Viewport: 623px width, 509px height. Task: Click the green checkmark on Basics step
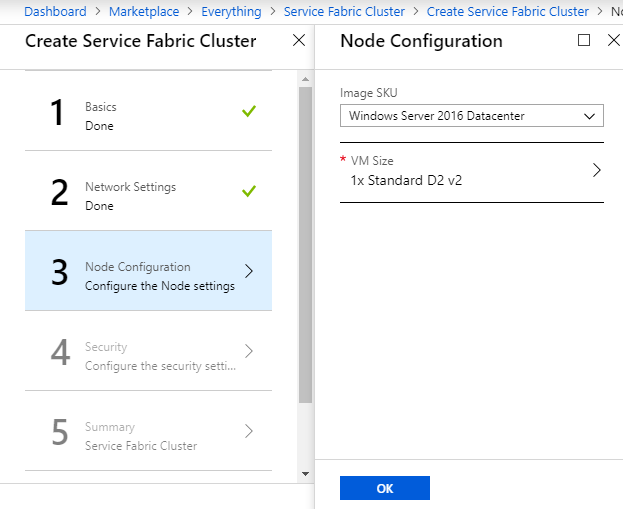click(x=249, y=111)
